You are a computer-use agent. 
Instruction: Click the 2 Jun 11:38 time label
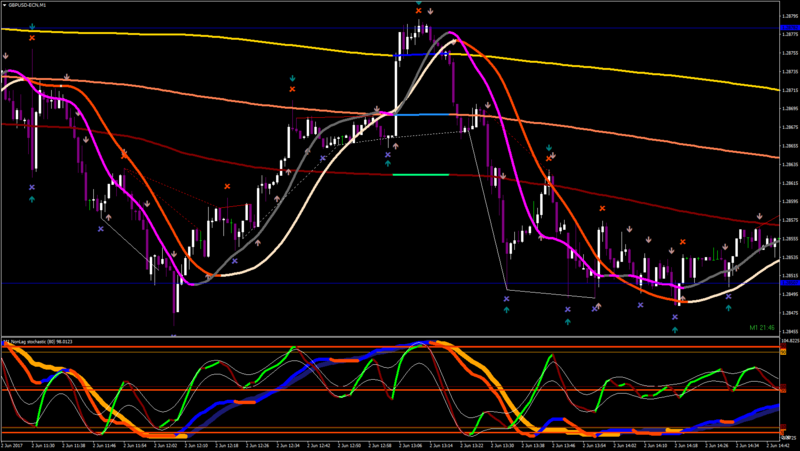pos(72,445)
